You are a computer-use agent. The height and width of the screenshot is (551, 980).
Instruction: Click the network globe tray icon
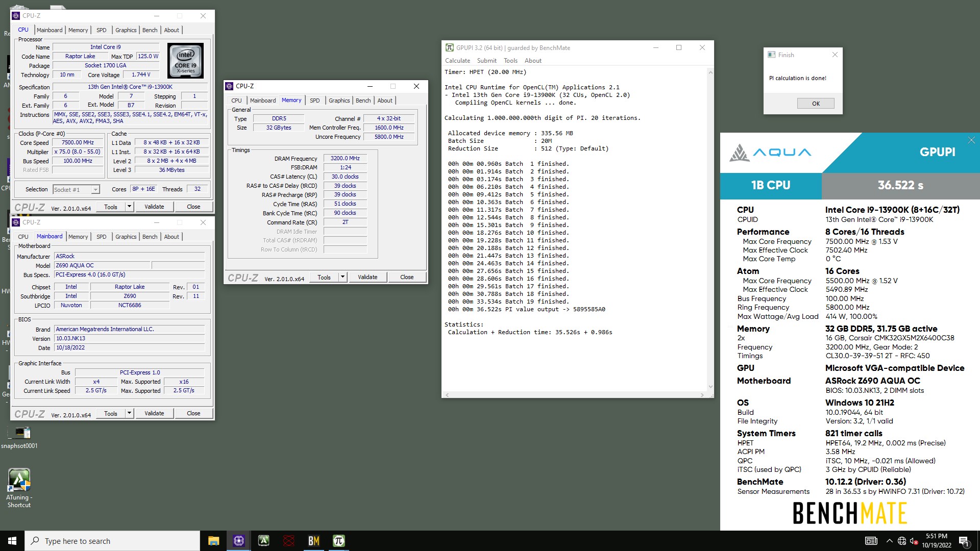pyautogui.click(x=902, y=541)
